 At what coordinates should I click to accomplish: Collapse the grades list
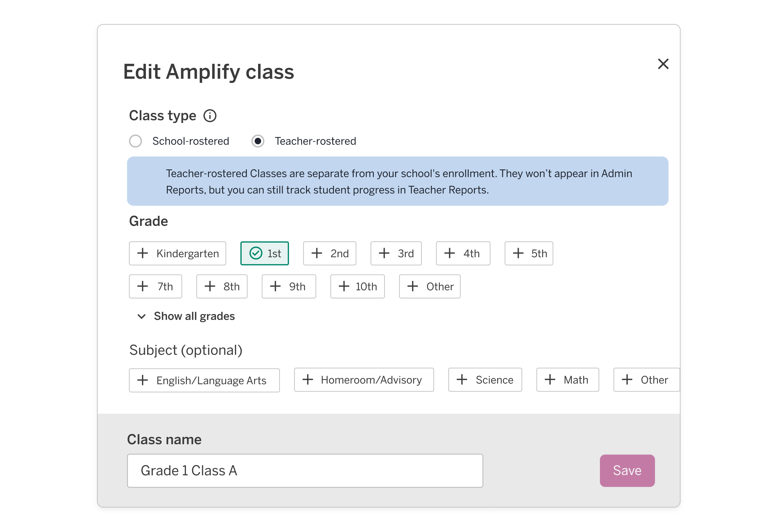point(194,316)
